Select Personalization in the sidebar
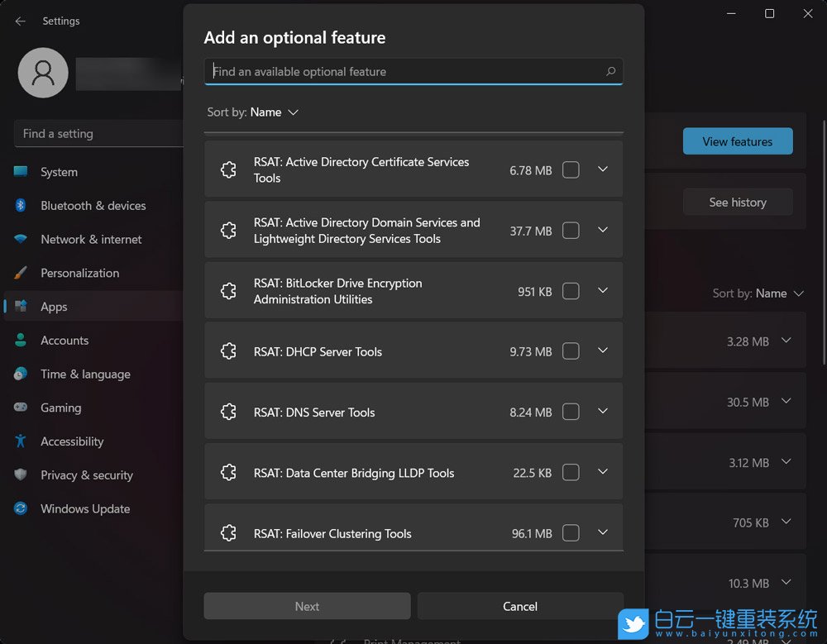 [79, 273]
